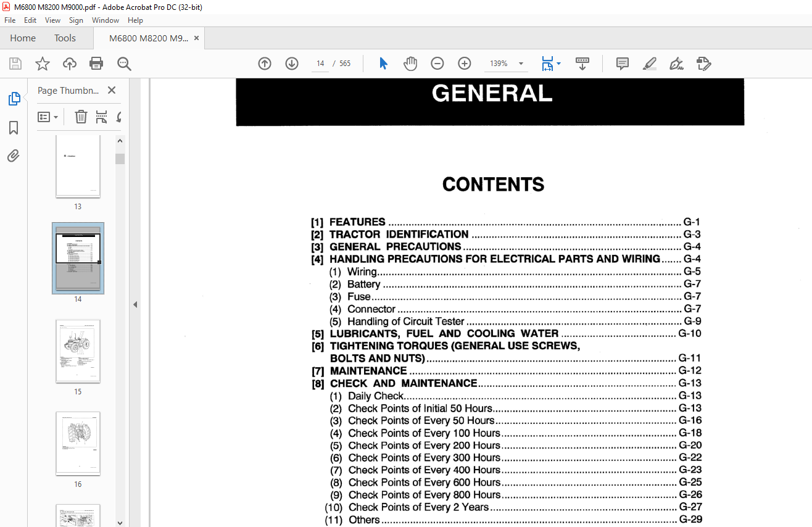Click the TRACTOR IDENTIFICATION contents entry
Viewport: 812px width, 527px height.
[506, 234]
